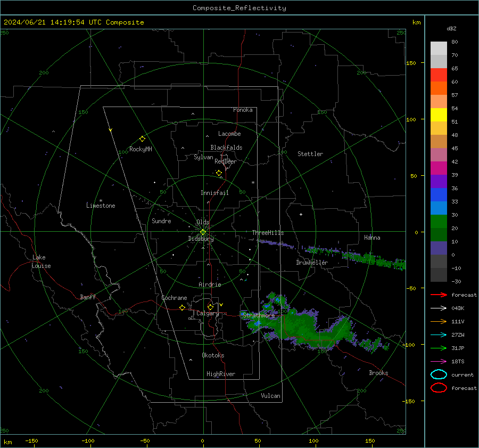This screenshot has height=448, width=479.
Task: Click the 30 dBZ green color swatch
Action: (x=439, y=222)
